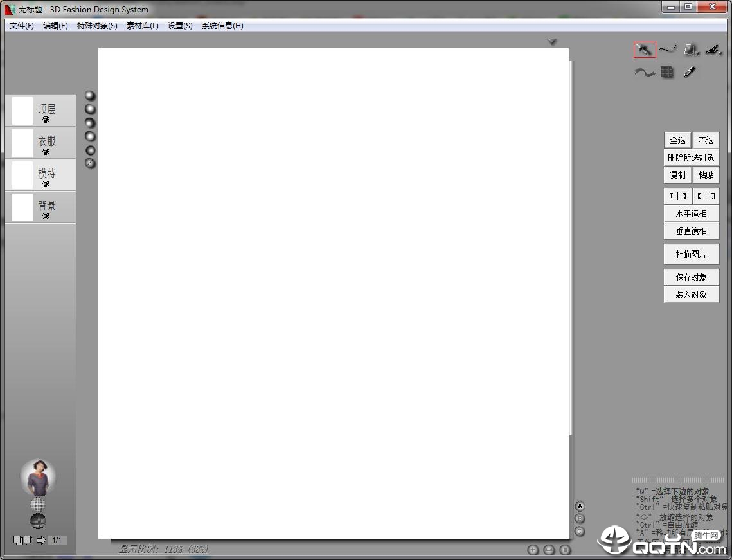The image size is (732, 560).
Task: Click the fourth sphere button beside canvas
Action: point(90,136)
